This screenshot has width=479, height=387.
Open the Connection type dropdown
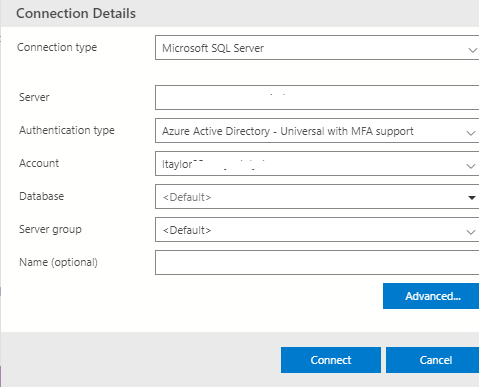click(x=317, y=48)
